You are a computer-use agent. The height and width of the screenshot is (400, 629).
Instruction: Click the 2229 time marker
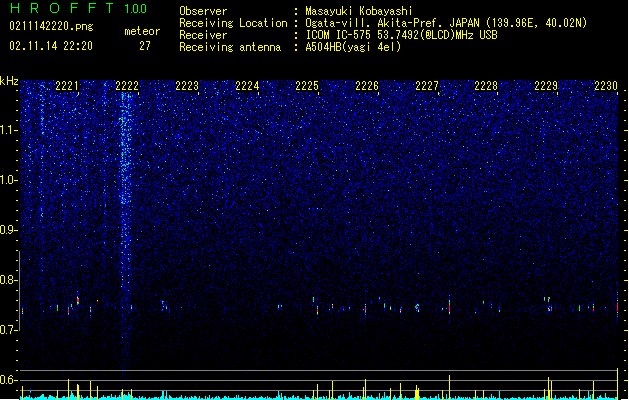[x=546, y=86]
